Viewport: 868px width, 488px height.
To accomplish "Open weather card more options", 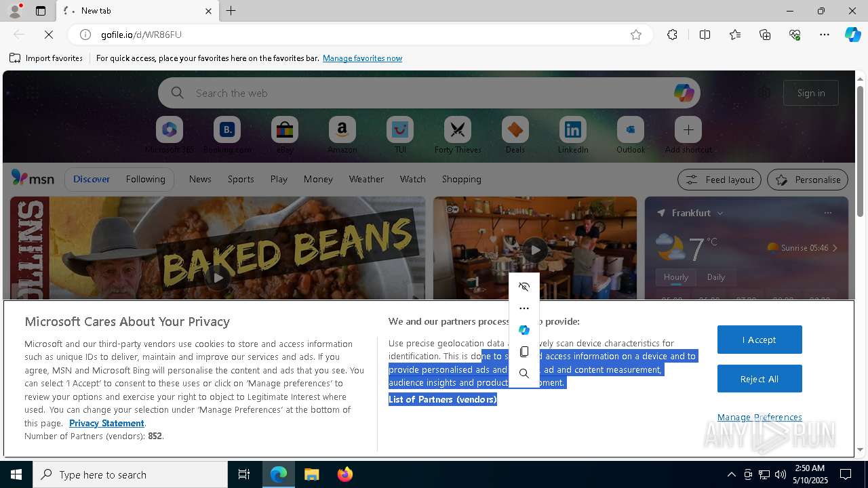I will click(x=827, y=213).
